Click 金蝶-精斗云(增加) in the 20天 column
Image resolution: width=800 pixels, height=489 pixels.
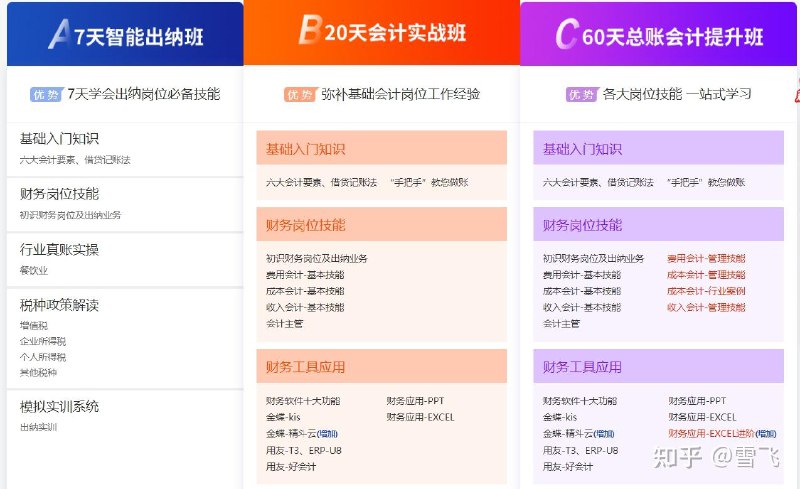pos(302,433)
